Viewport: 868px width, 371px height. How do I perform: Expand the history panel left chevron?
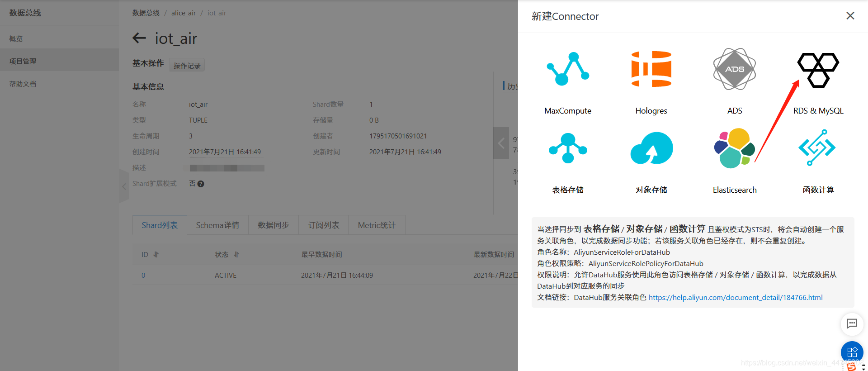pos(501,143)
